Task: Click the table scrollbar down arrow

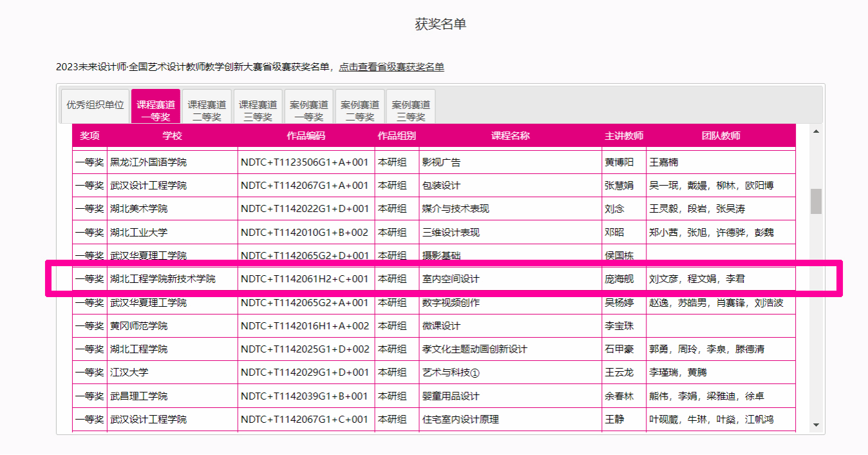Action: coord(816,425)
